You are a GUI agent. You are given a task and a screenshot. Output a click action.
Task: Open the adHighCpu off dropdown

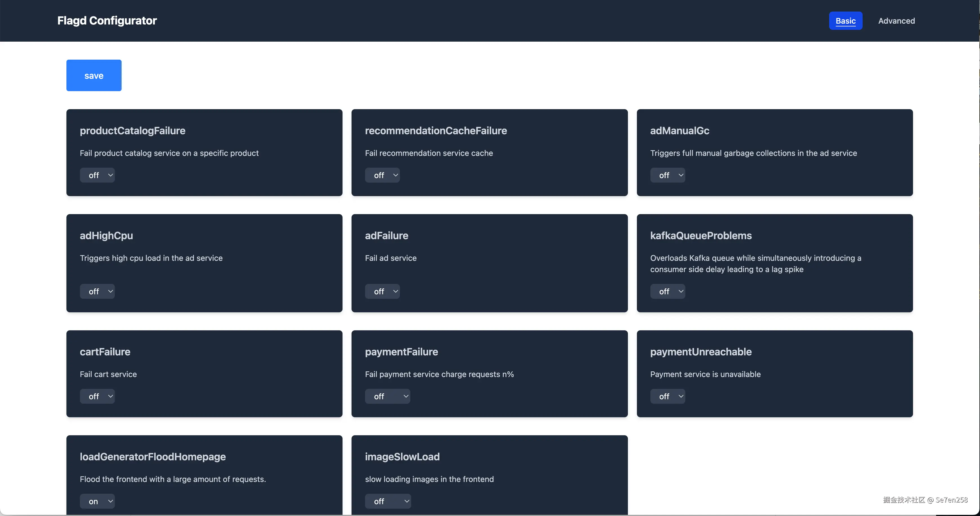pos(97,291)
